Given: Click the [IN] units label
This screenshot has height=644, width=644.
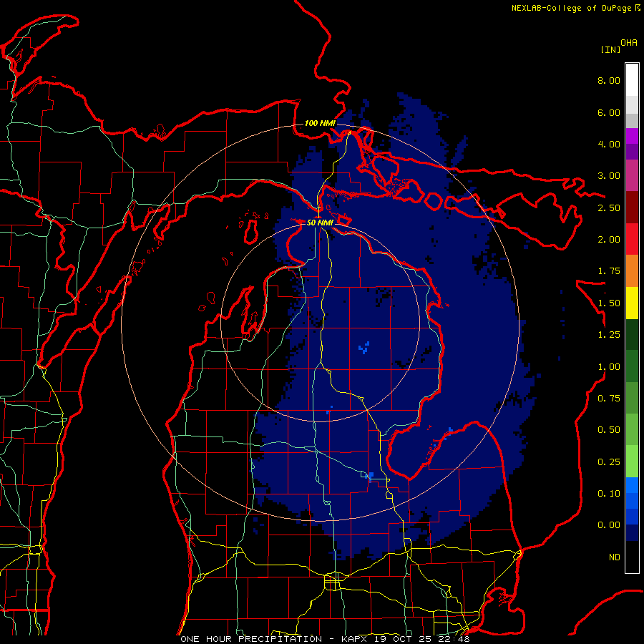Looking at the screenshot, I should click(610, 49).
